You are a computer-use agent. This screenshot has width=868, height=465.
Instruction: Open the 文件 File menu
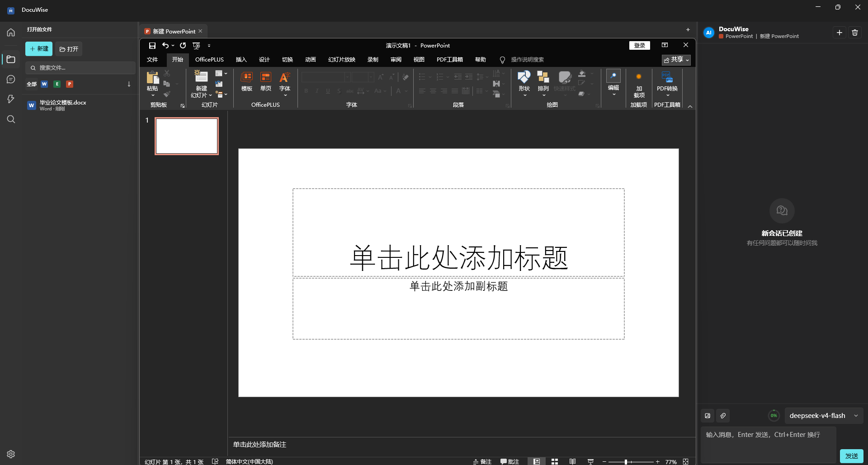click(x=152, y=60)
